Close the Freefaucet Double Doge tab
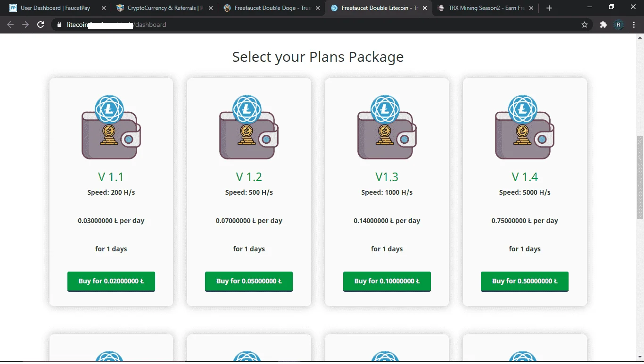Image resolution: width=644 pixels, height=364 pixels. 317,8
